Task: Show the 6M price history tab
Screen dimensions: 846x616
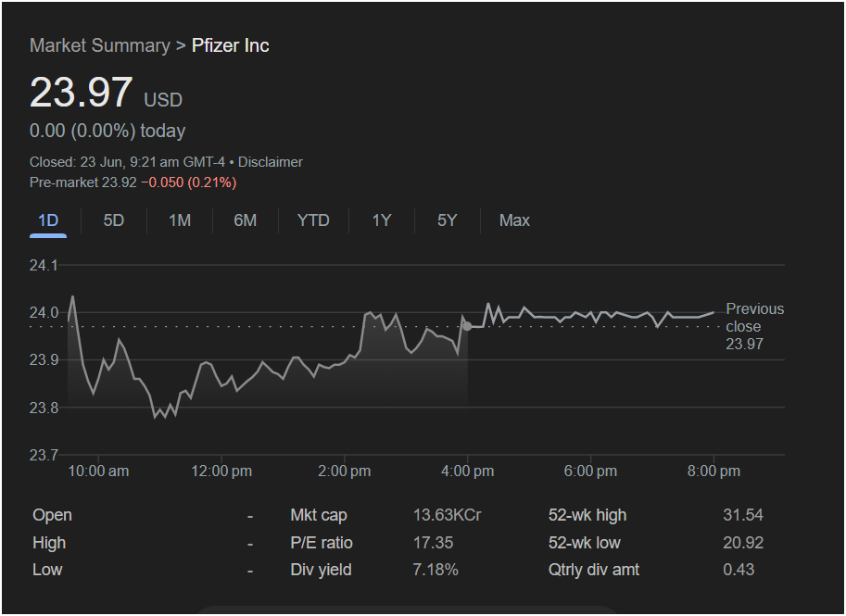Action: tap(246, 220)
